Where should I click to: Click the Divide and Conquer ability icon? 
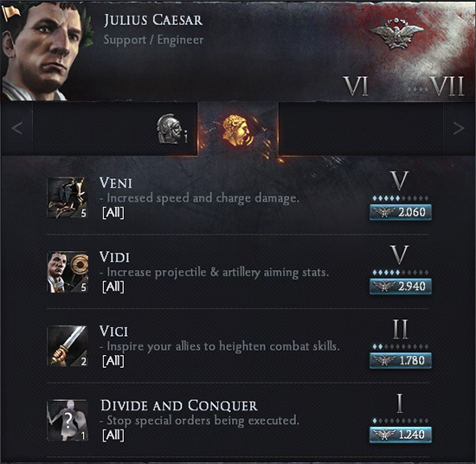pos(68,420)
